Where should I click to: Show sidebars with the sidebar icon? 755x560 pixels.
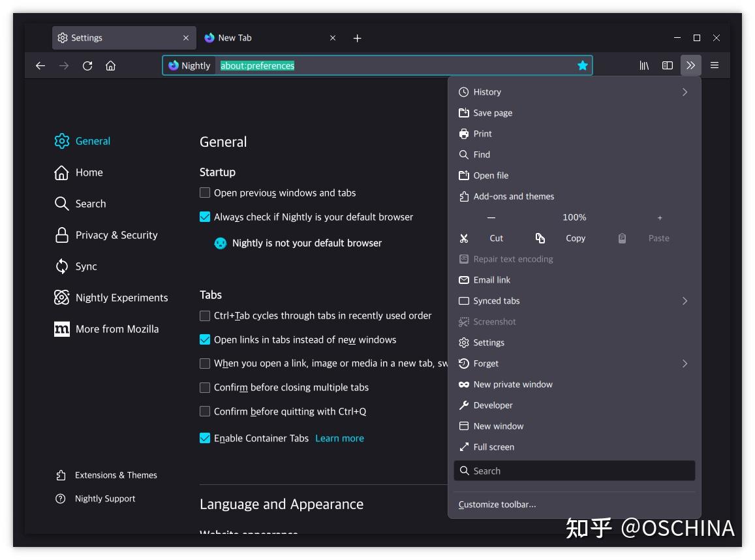click(x=668, y=65)
